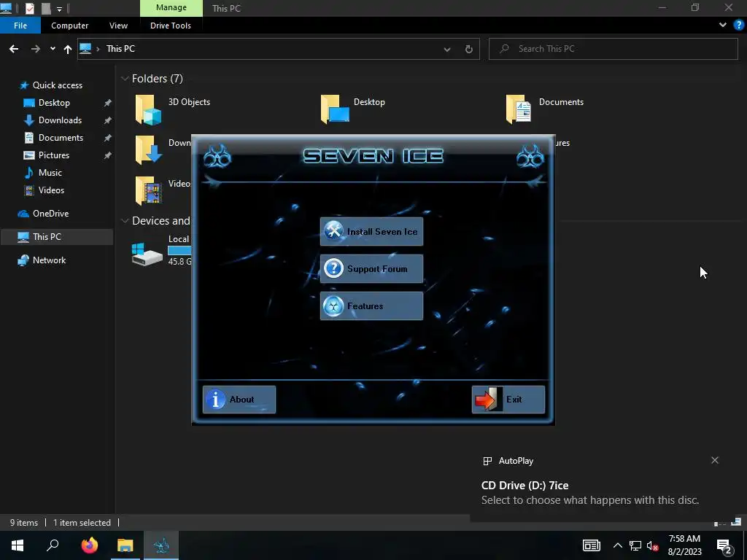Refresh the This PC view
Screen dimensions: 747x560
click(x=469, y=49)
